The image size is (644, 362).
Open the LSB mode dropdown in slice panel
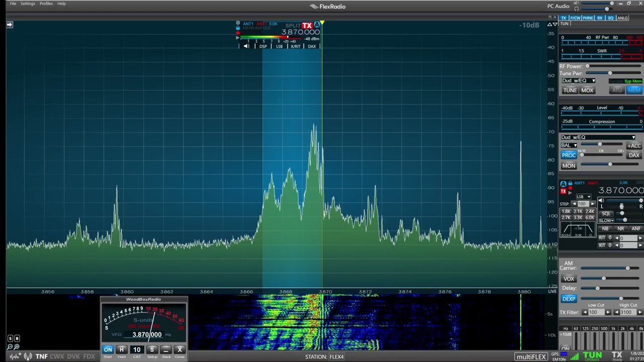[583, 197]
